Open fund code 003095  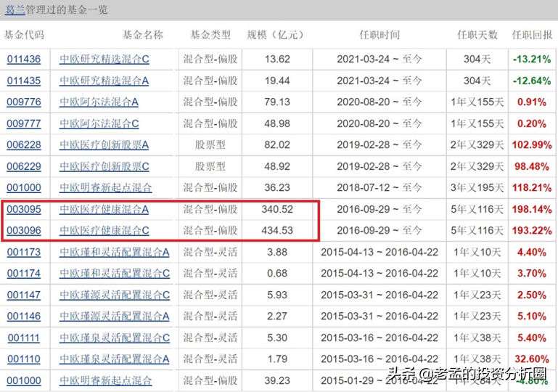(24, 209)
